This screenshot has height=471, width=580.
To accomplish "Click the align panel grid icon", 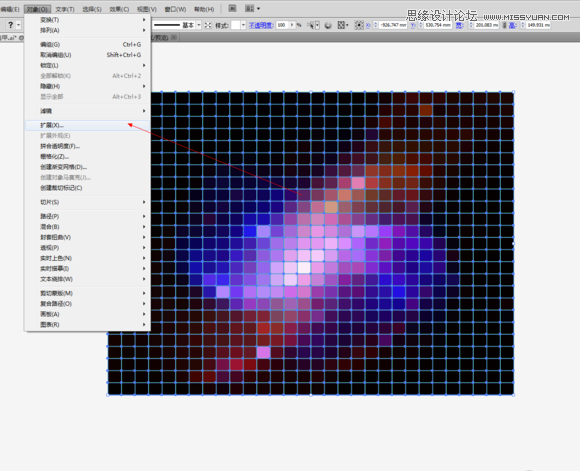I will point(341,25).
